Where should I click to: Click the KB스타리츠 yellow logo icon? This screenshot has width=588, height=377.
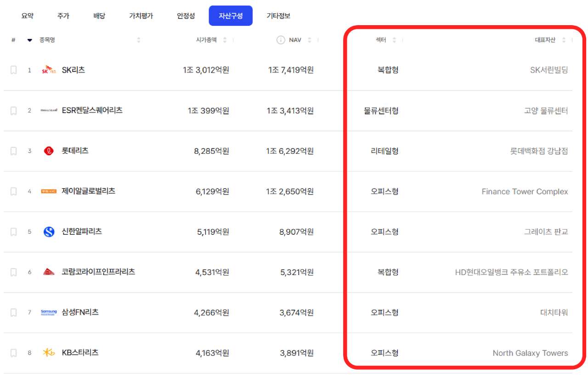pyautogui.click(x=49, y=353)
